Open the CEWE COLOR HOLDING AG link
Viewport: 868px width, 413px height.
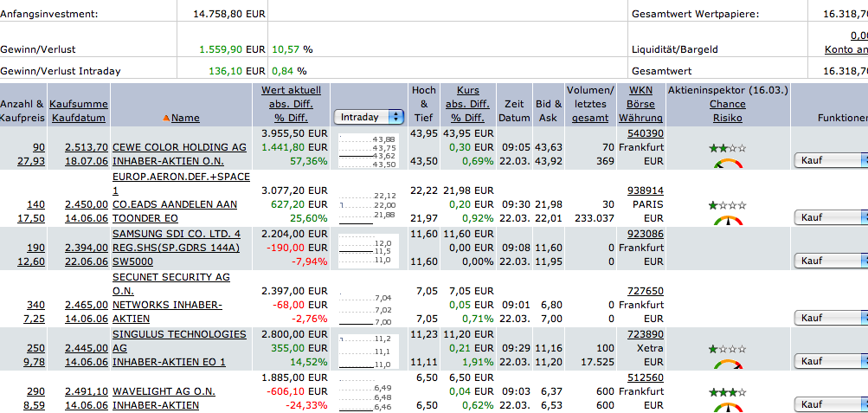(x=179, y=147)
